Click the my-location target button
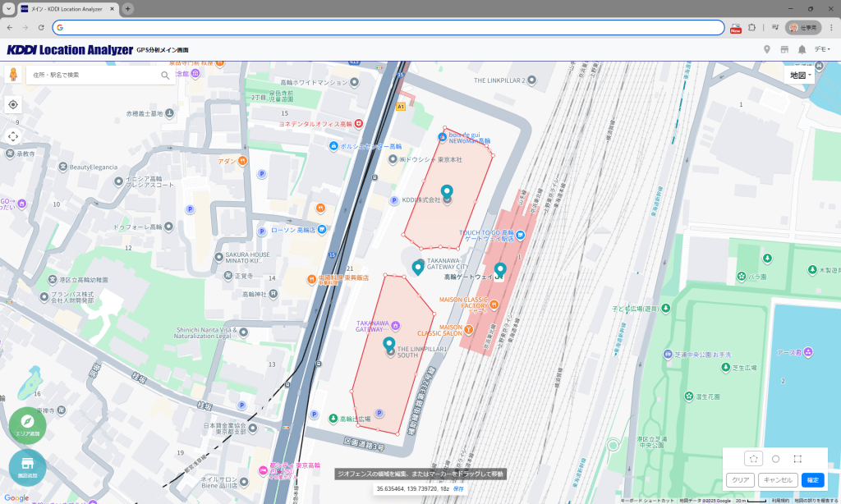The width and height of the screenshot is (841, 504). click(13, 104)
